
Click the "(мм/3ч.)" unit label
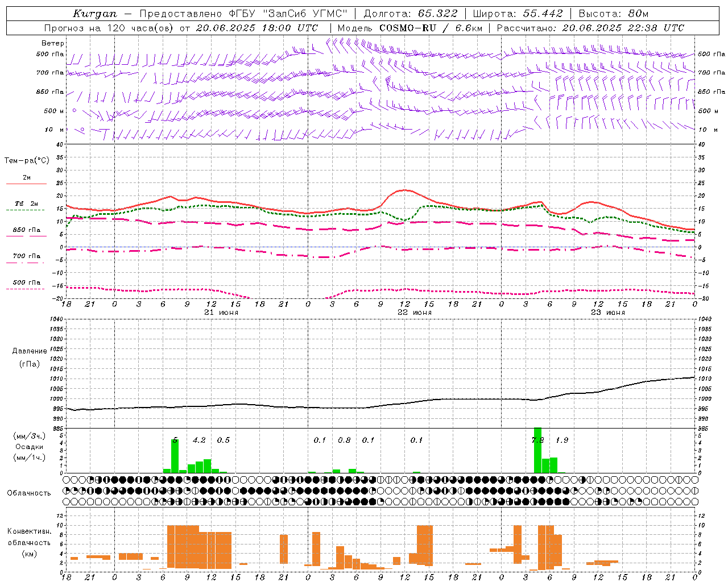[30, 436]
